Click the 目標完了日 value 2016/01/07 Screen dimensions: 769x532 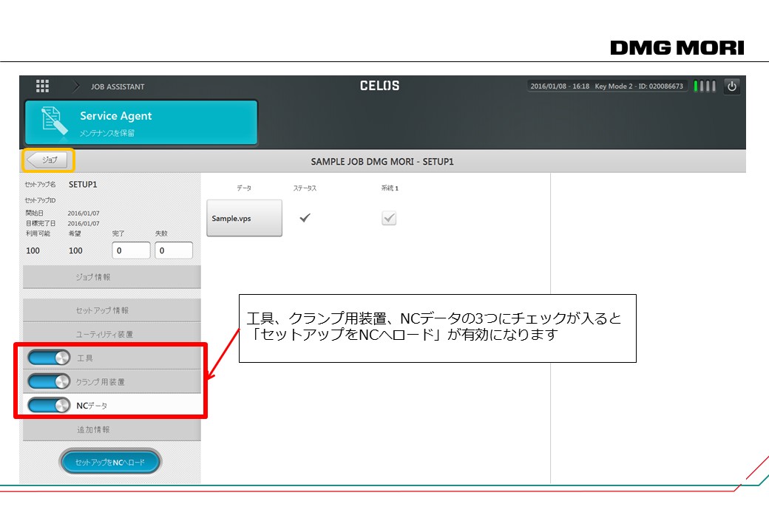84,223
